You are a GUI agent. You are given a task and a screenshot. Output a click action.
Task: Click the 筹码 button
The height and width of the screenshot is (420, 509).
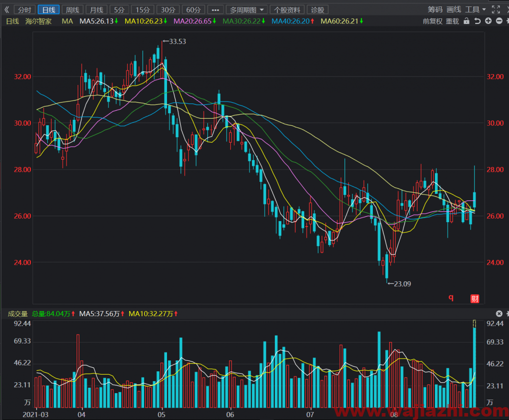click(434, 10)
